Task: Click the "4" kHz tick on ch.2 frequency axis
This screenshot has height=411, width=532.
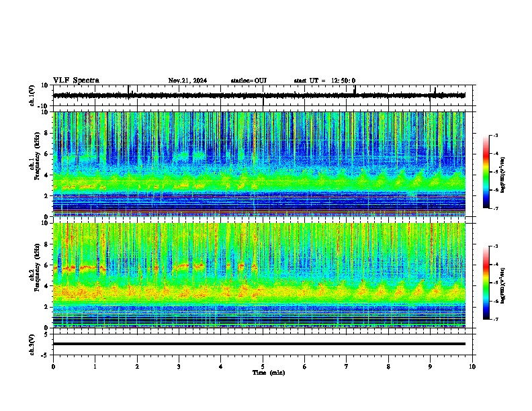Action: [x=47, y=286]
